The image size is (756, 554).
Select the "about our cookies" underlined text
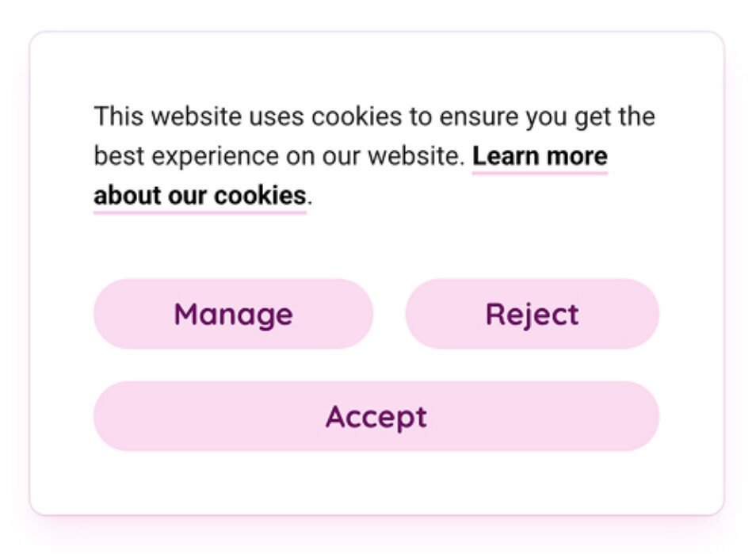200,195
